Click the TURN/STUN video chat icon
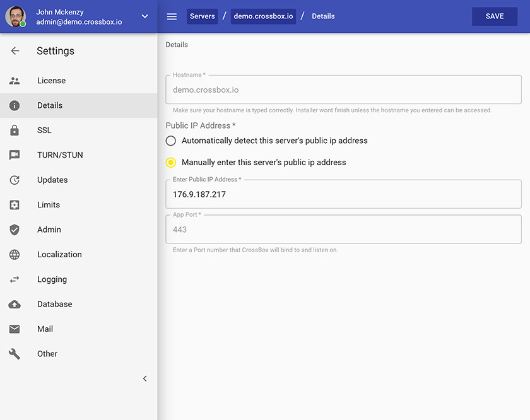530x420 pixels. (15, 155)
